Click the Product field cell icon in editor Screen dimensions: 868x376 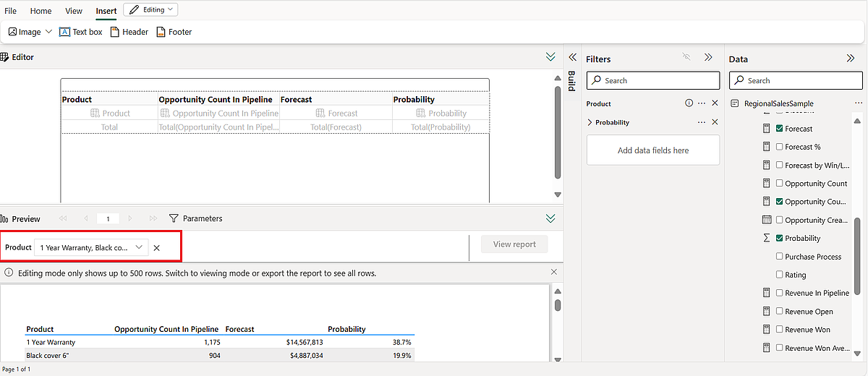click(x=95, y=114)
